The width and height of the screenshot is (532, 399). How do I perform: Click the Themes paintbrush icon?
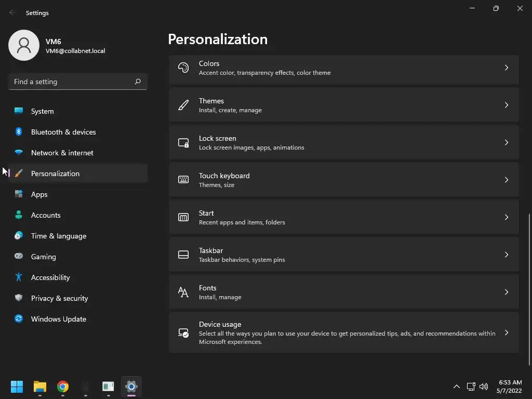[183, 105]
